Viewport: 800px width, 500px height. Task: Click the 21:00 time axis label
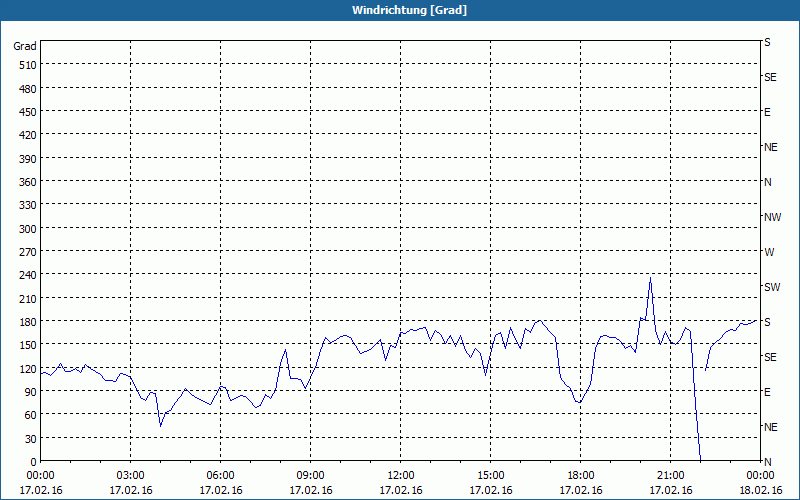(671, 475)
